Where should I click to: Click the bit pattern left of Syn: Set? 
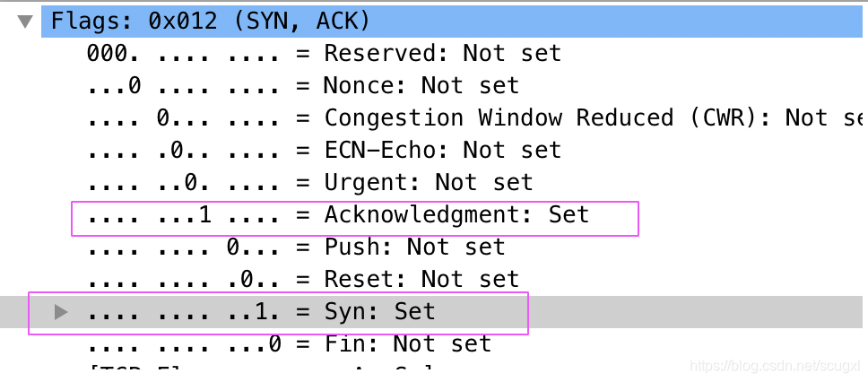pyautogui.click(x=183, y=312)
